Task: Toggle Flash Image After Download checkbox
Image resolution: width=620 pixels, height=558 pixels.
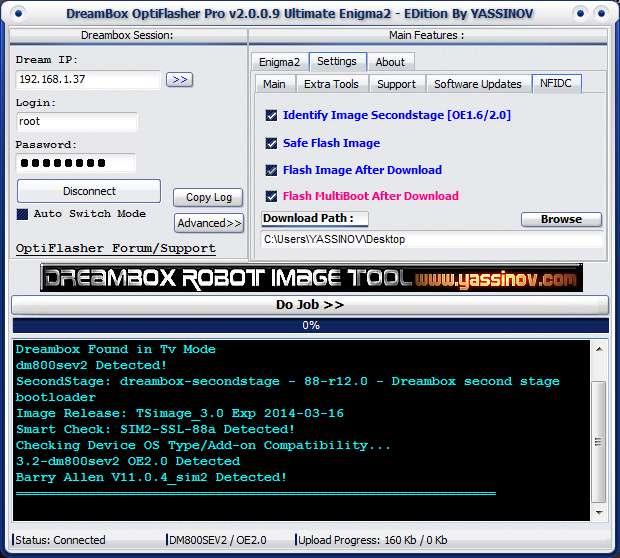Action: click(x=271, y=170)
